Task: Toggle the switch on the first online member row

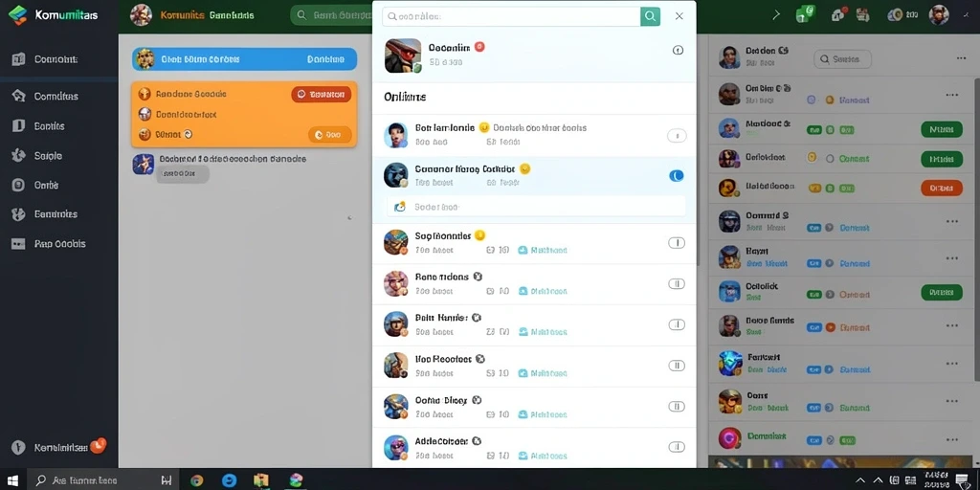Action: [x=677, y=136]
